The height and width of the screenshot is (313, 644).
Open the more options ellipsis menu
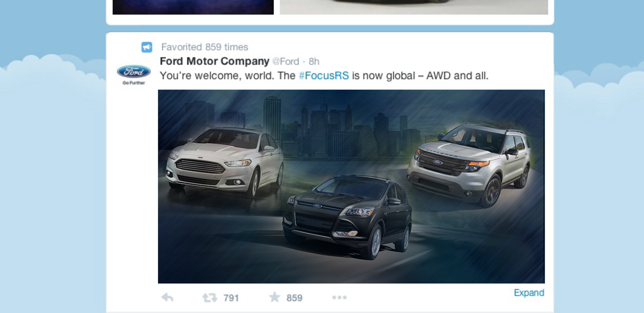click(339, 298)
